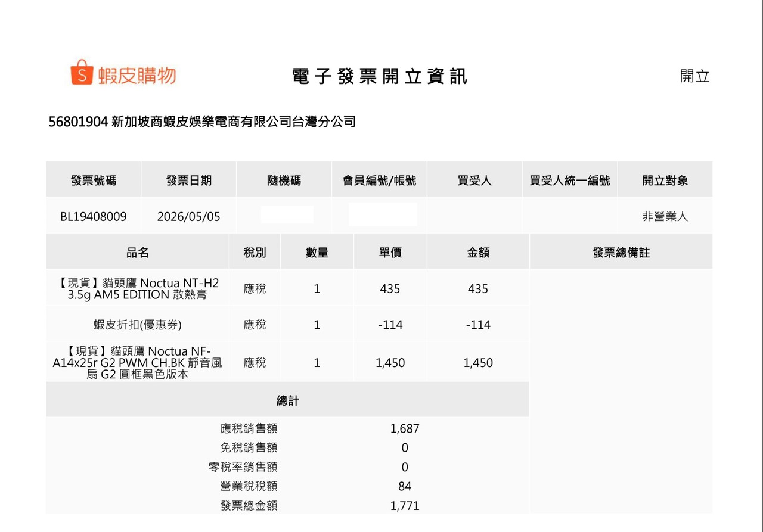Click the 金額 value -114 for 蝦皮折扣
This screenshot has height=532, width=763.
(478, 325)
